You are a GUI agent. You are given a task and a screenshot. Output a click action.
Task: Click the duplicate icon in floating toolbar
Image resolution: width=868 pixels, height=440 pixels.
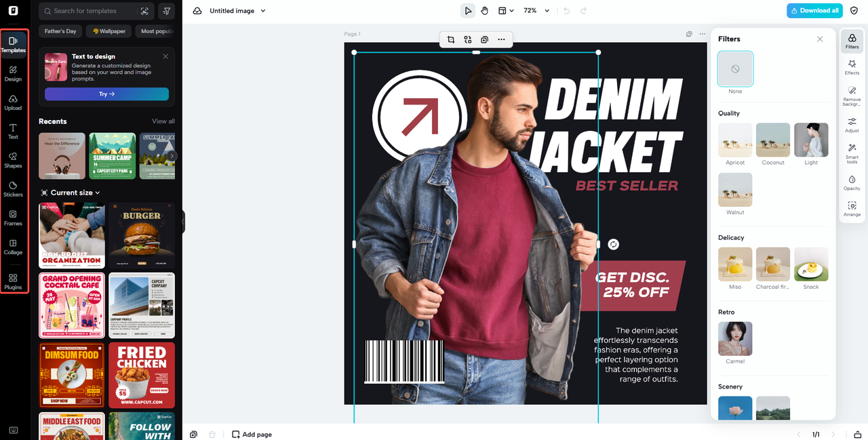pyautogui.click(x=484, y=40)
